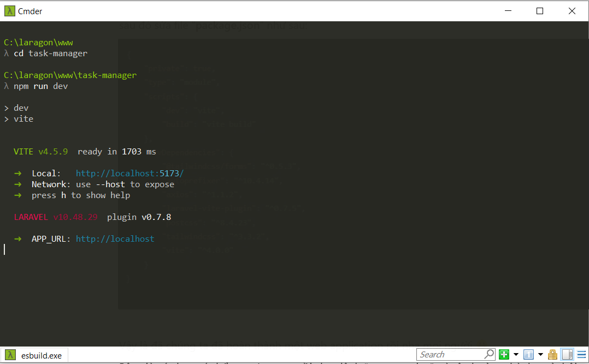Click the 'npm run dev' command text

coord(40,86)
